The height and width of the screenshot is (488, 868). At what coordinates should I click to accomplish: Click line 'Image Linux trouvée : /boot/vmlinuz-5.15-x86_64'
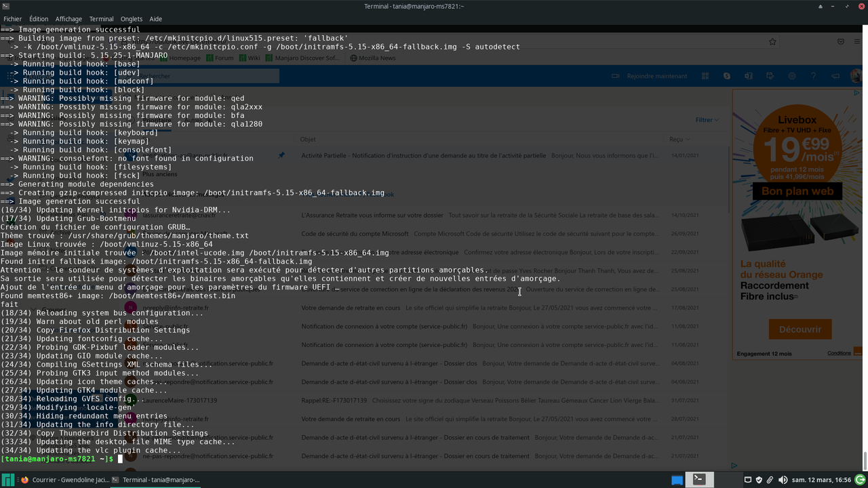(x=106, y=244)
